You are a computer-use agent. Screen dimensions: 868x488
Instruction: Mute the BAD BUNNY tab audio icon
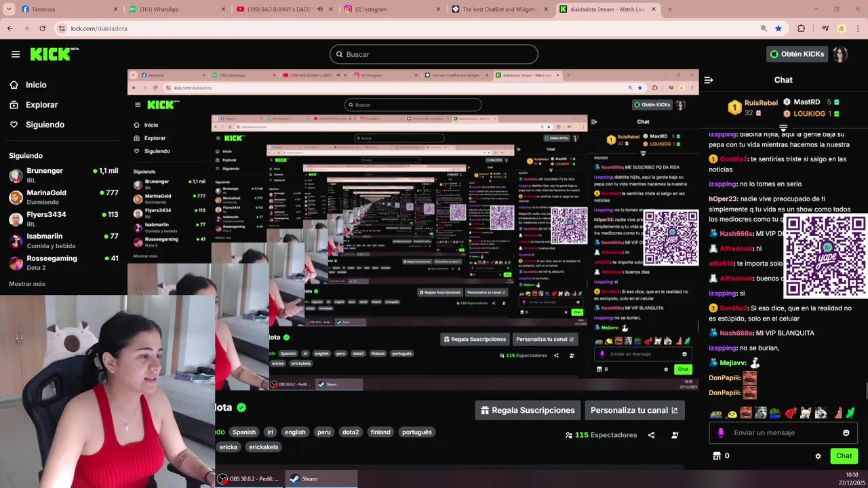320,9
